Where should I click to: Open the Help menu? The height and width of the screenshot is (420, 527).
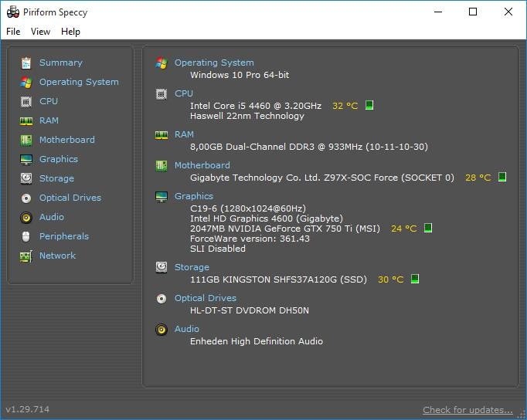click(70, 32)
